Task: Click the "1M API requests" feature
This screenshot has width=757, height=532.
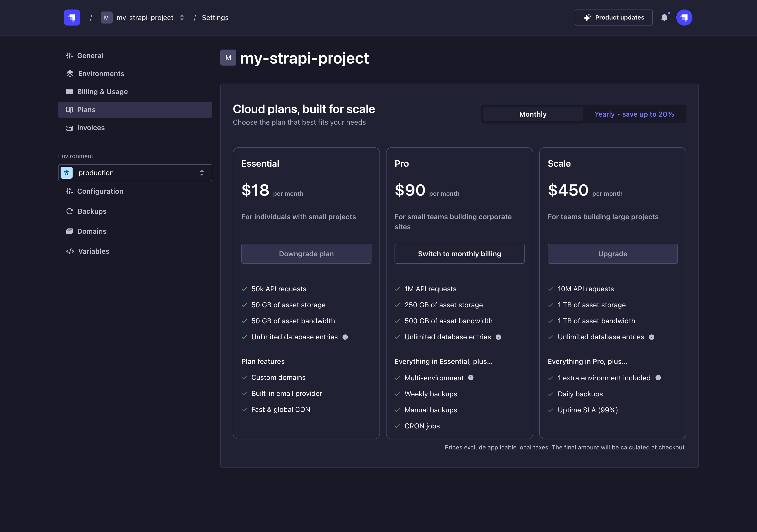Action: 430,289
